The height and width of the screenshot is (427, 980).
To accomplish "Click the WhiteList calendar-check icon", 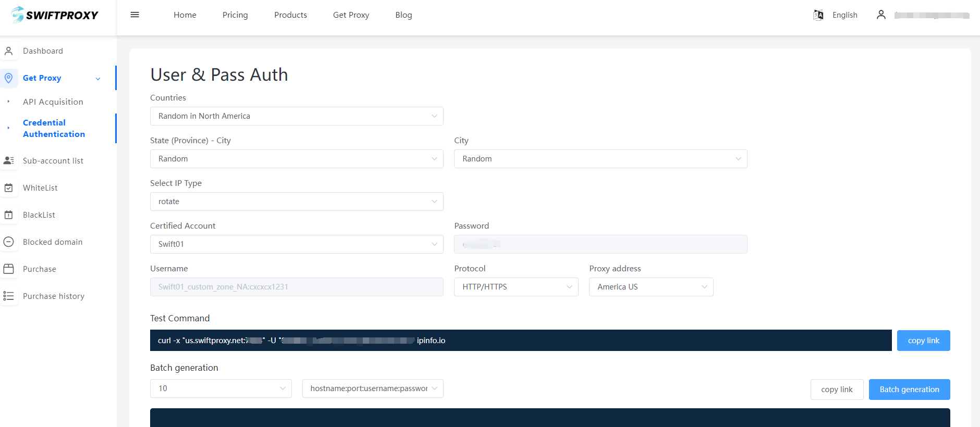I will [x=8, y=188].
